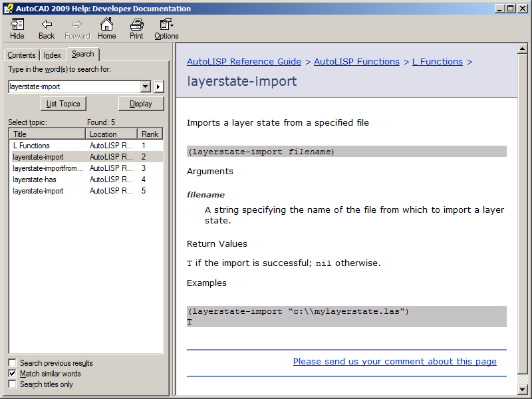532x399 pixels.
Task: Click the Arguments section heading
Action: click(x=210, y=172)
